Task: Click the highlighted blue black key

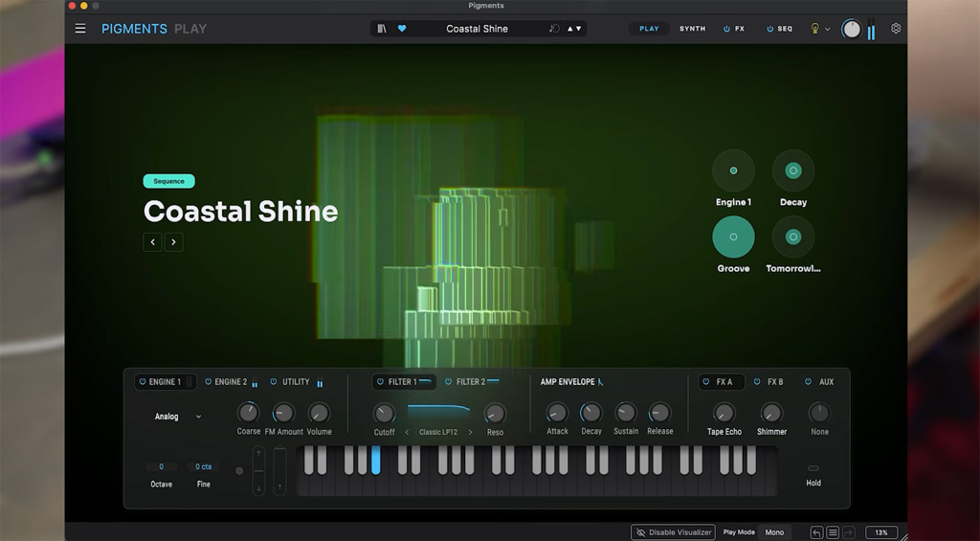Action: (375, 460)
